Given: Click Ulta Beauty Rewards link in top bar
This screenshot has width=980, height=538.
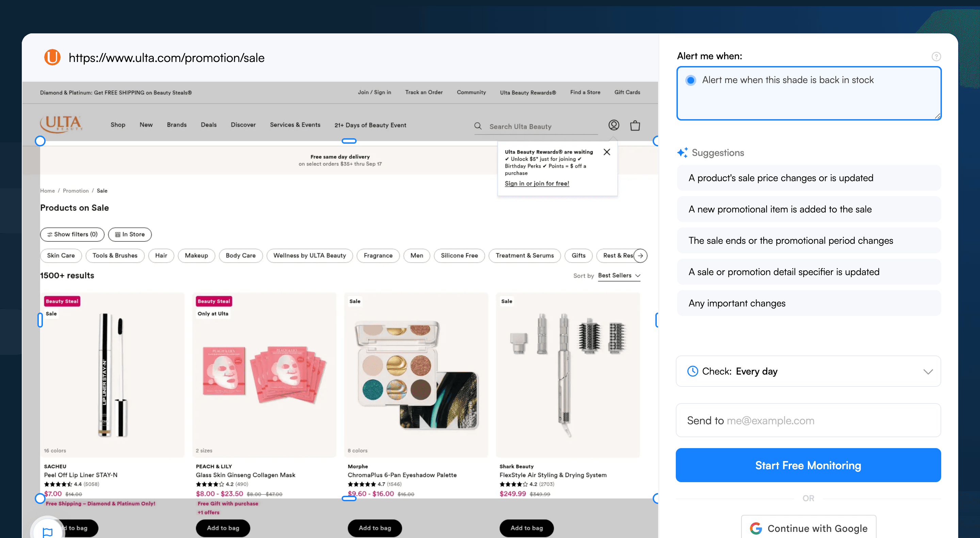Looking at the screenshot, I should [x=528, y=93].
